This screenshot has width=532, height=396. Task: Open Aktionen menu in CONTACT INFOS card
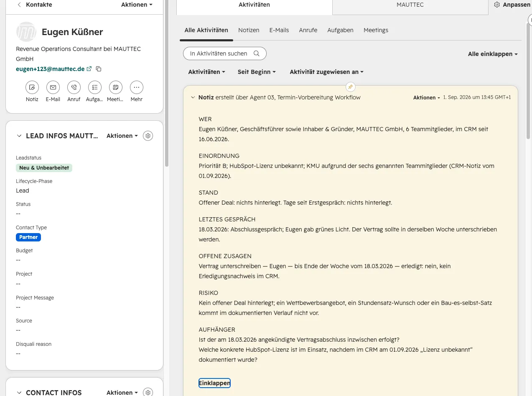click(x=122, y=393)
